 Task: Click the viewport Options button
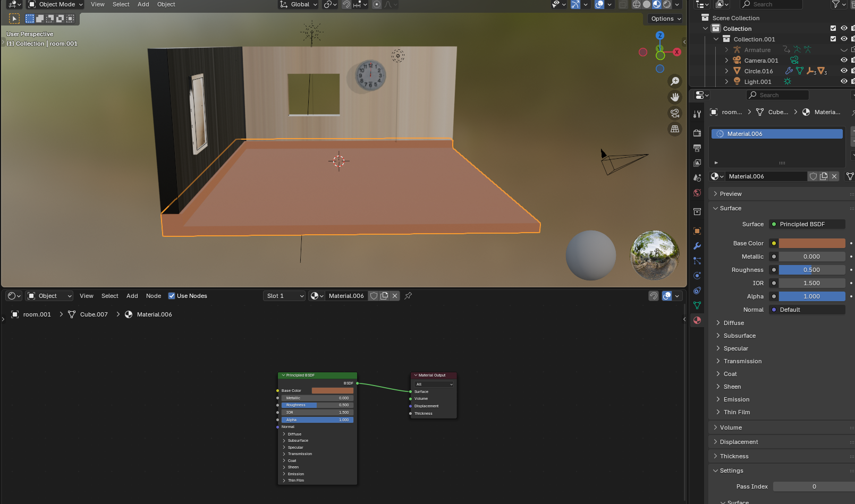click(x=665, y=19)
